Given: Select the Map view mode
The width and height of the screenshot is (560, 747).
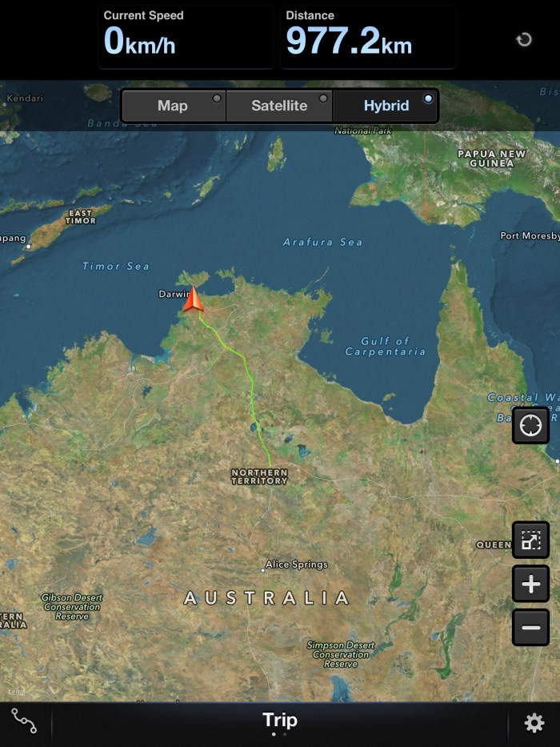Looking at the screenshot, I should tap(173, 106).
